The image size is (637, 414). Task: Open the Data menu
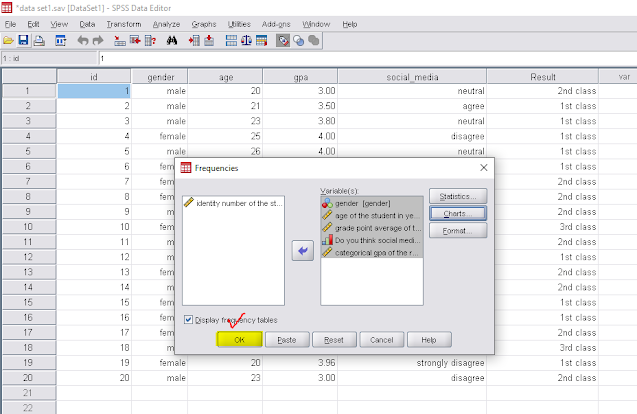point(87,24)
